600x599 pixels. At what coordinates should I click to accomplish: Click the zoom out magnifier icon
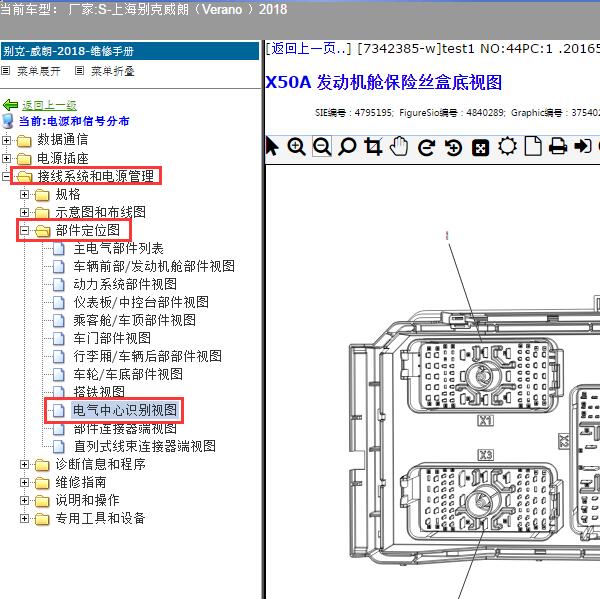[x=322, y=147]
